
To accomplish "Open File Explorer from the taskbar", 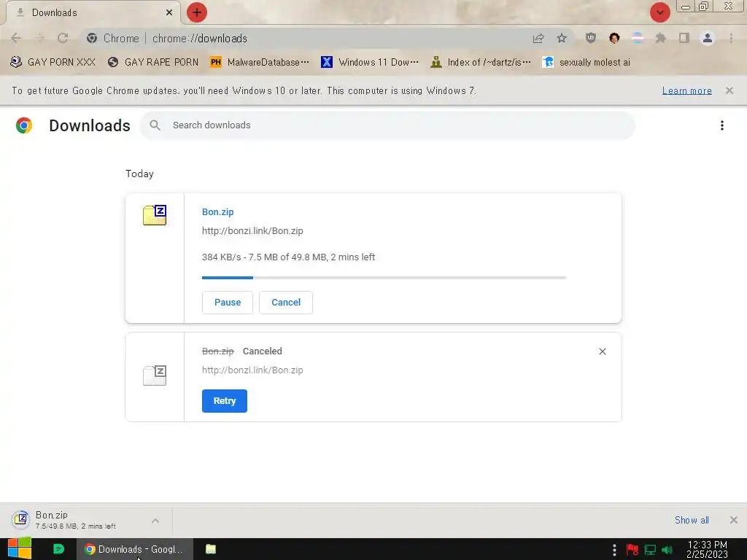I will coord(211,549).
